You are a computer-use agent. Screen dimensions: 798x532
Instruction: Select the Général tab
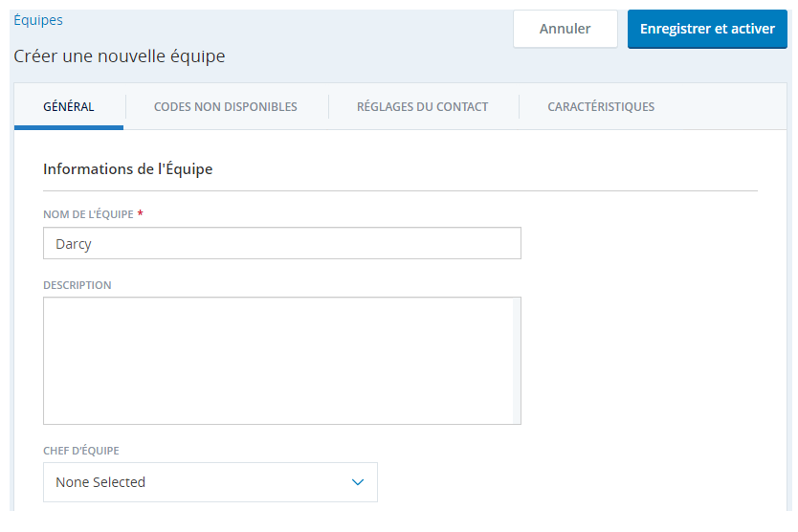pos(69,107)
